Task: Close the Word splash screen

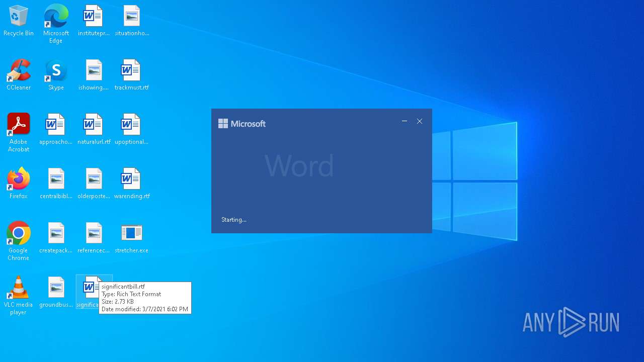Action: tap(420, 121)
